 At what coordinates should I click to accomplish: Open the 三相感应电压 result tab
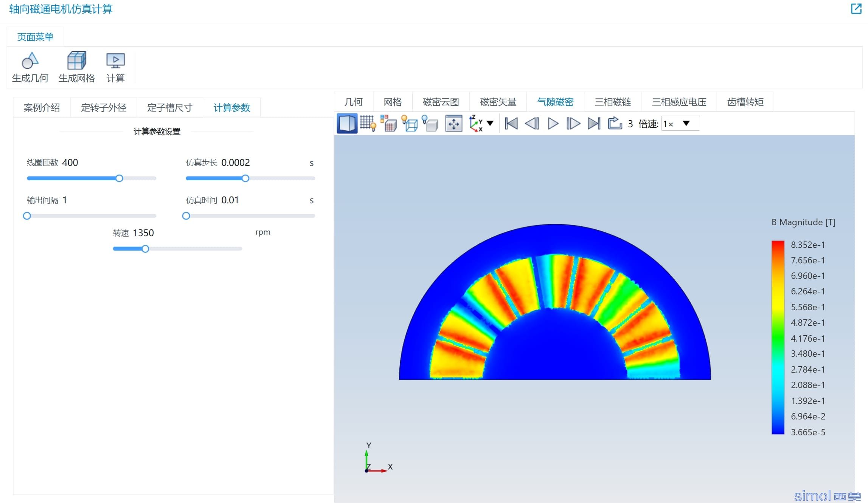[679, 102]
